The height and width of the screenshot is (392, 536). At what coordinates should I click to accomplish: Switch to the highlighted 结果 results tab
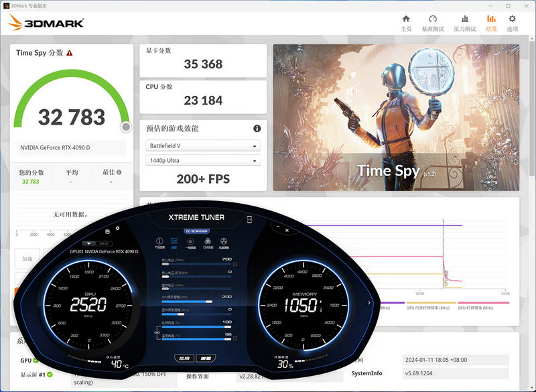[491, 20]
